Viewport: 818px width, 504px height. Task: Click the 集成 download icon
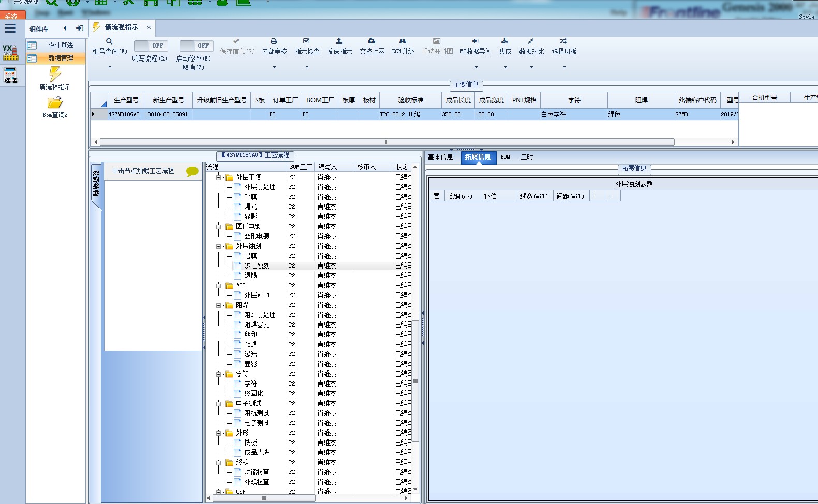(x=504, y=41)
